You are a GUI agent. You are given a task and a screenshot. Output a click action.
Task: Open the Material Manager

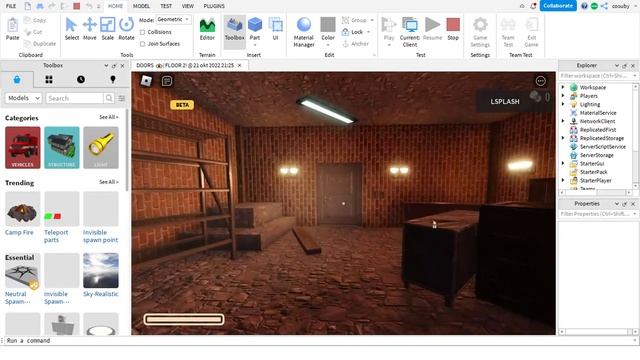(304, 32)
